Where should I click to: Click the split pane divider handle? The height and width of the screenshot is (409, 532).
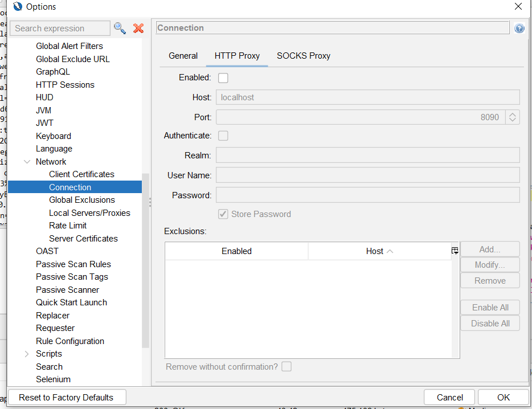(x=150, y=202)
